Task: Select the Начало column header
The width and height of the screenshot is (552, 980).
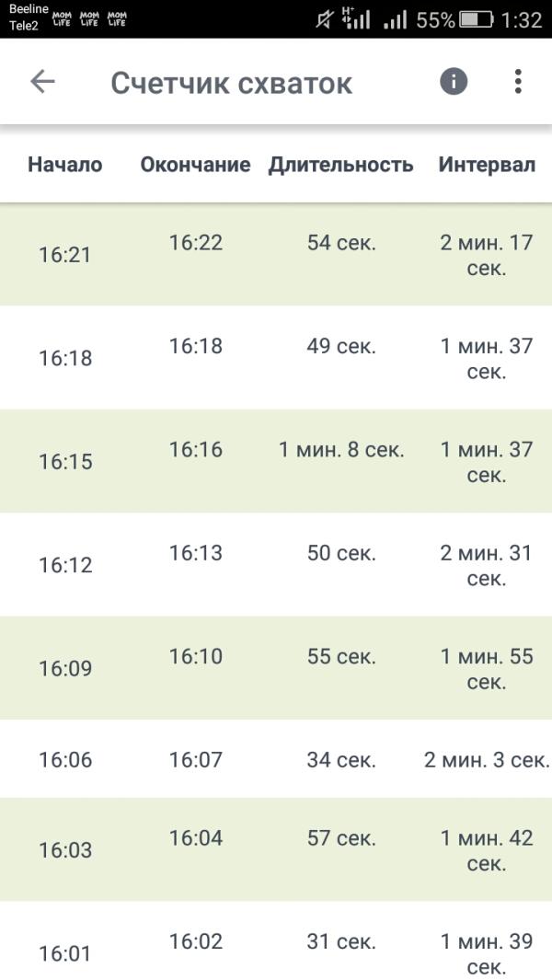Action: 65,165
